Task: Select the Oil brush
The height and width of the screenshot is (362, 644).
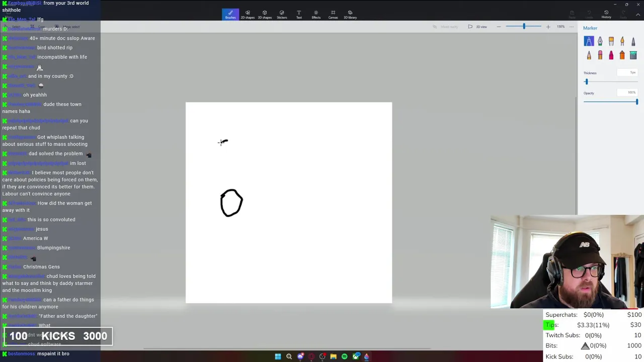Action: click(611, 42)
